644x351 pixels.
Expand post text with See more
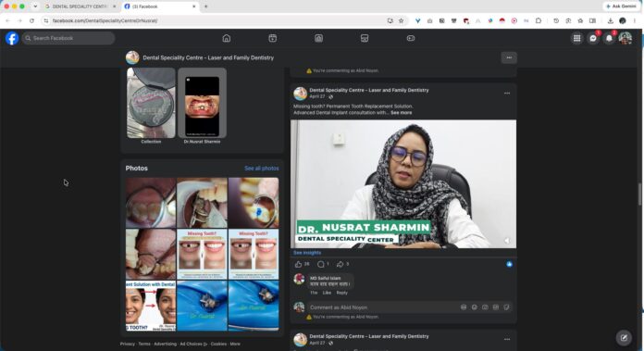click(x=401, y=113)
